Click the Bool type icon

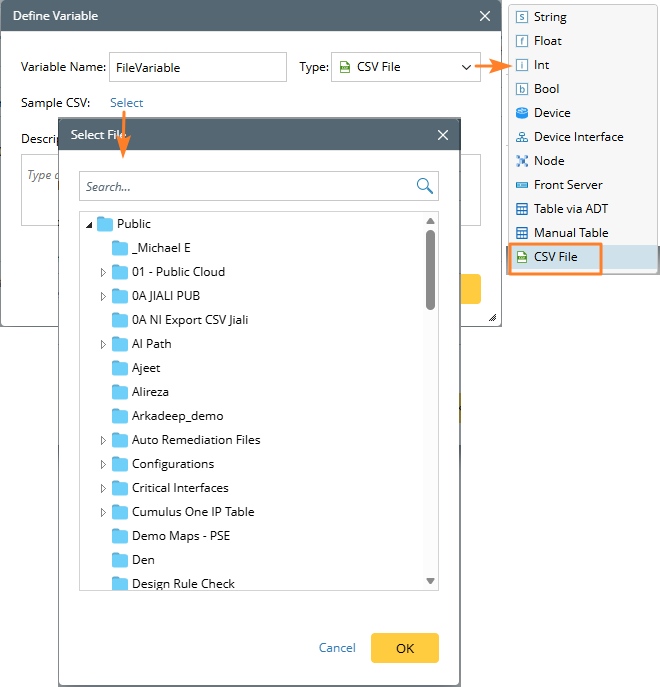pyautogui.click(x=522, y=89)
